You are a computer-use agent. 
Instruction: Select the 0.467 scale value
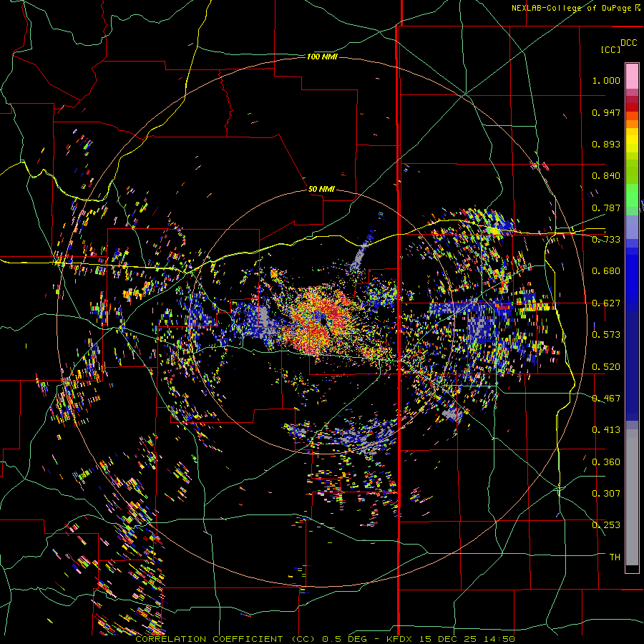click(x=606, y=399)
